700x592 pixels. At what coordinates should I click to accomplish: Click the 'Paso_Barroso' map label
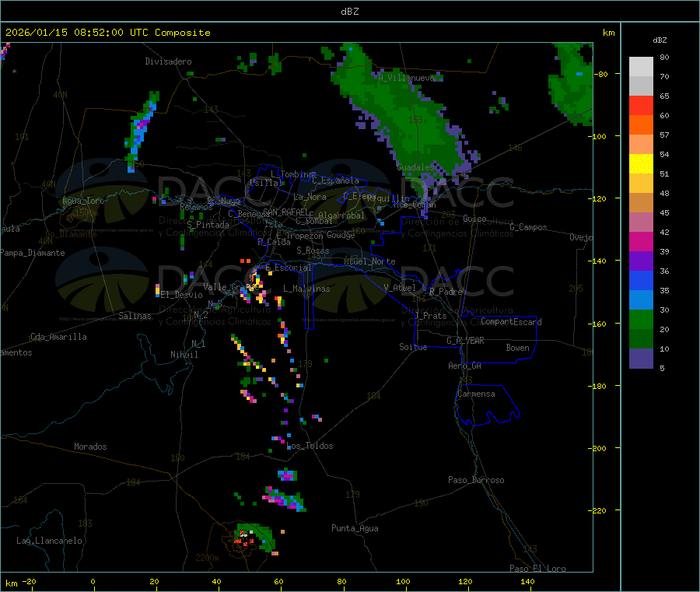[x=476, y=480]
